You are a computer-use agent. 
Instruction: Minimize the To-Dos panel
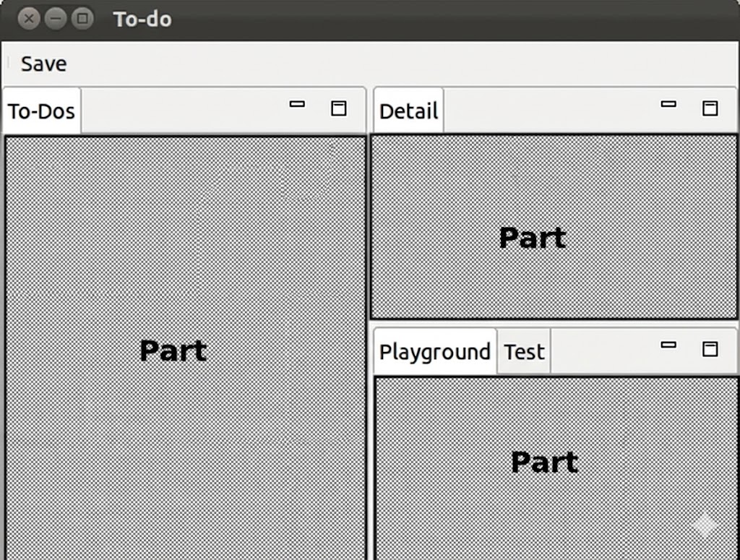[x=297, y=105]
